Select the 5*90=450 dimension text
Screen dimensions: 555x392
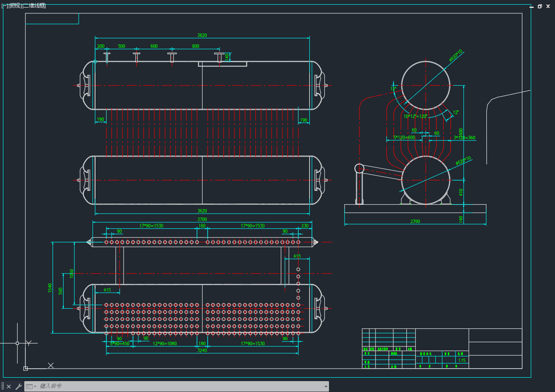click(x=120, y=343)
